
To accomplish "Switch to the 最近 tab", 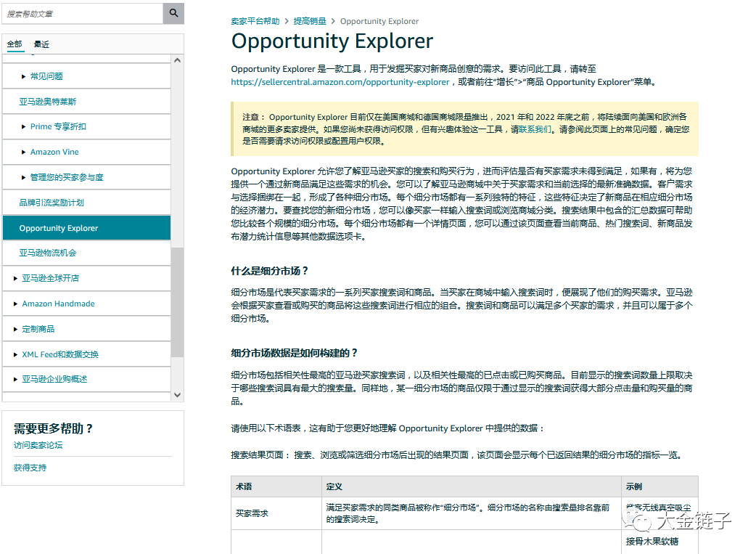I will click(x=41, y=44).
